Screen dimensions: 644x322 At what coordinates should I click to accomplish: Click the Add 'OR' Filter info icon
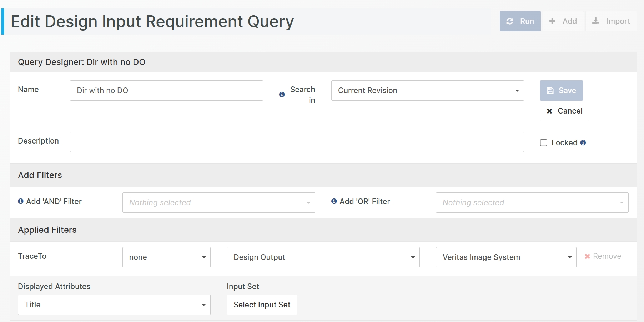tap(334, 201)
